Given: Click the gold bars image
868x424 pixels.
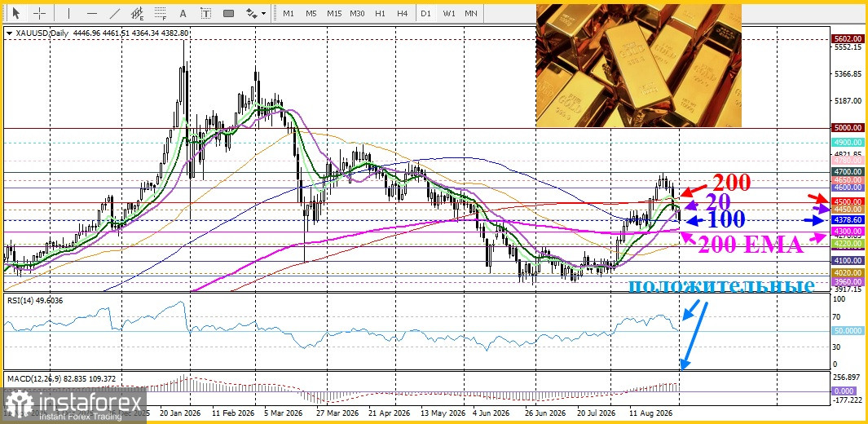Looking at the screenshot, I should pos(638,65).
